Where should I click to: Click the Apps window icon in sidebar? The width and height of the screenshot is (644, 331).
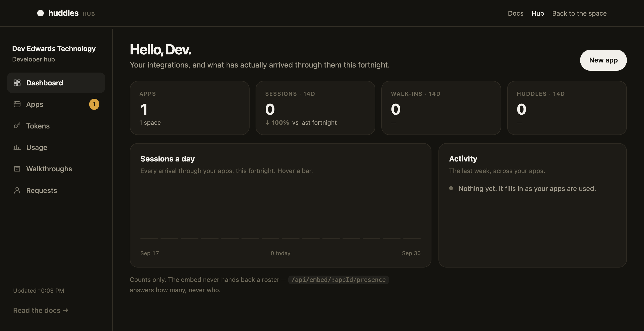17,104
